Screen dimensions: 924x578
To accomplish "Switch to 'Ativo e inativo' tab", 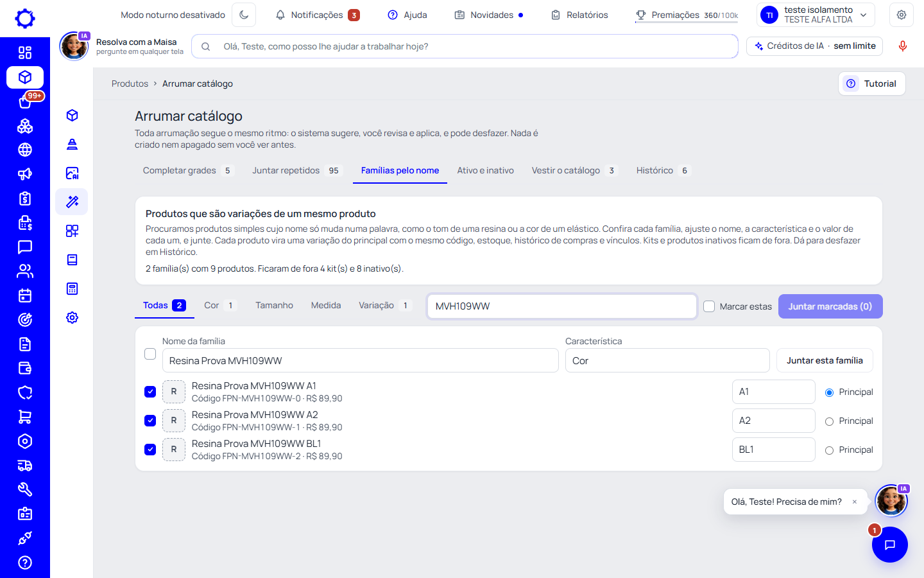I will (485, 170).
